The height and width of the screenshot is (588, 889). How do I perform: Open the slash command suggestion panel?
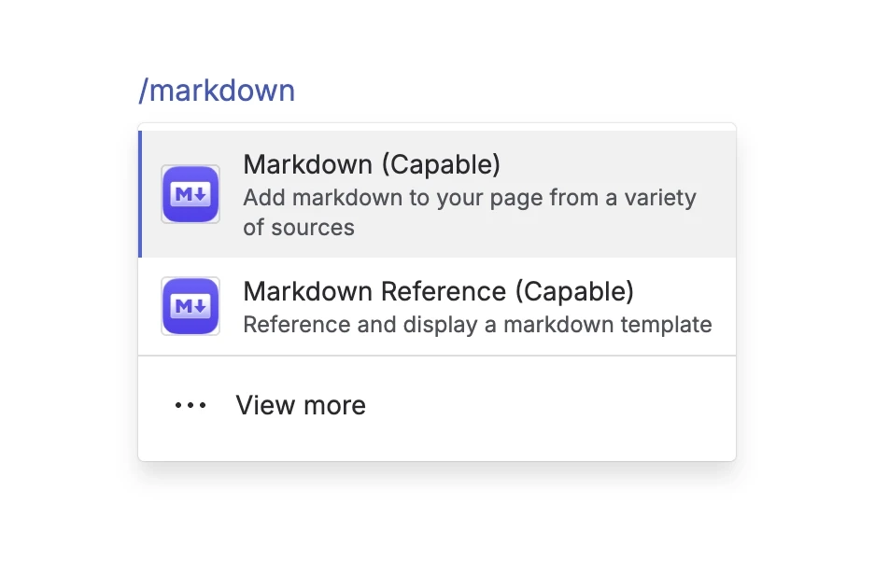click(x=436, y=289)
